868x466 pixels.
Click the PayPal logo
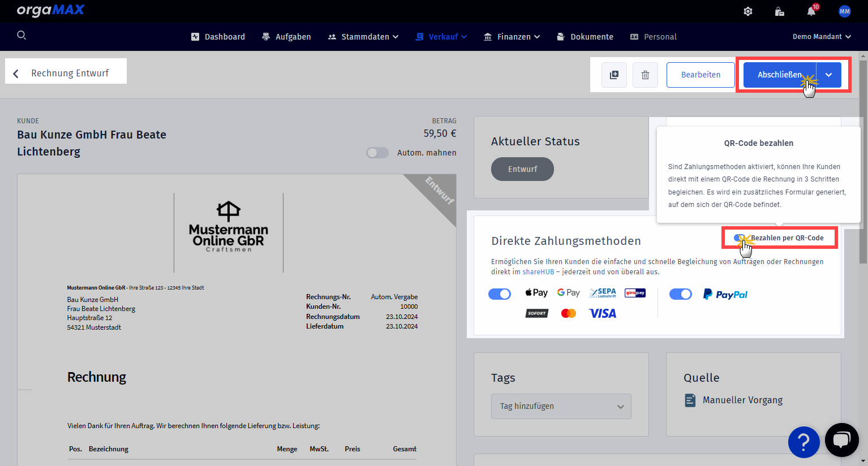coord(725,295)
